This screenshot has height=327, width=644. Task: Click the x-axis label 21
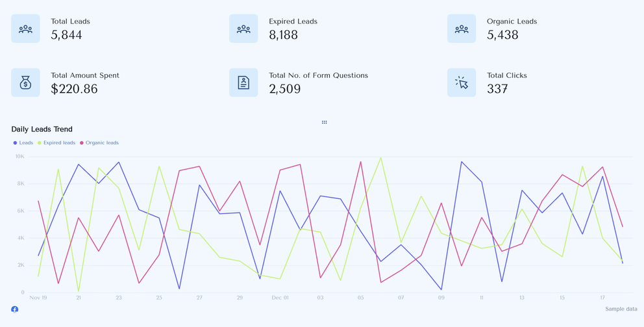coord(79,298)
